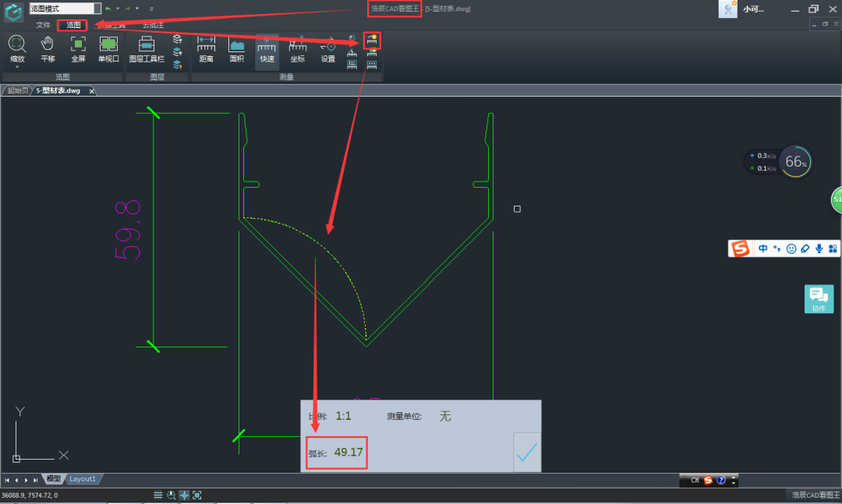The width and height of the screenshot is (842, 504).
Task: Open the 协作 collaboration chat button
Action: point(819,298)
